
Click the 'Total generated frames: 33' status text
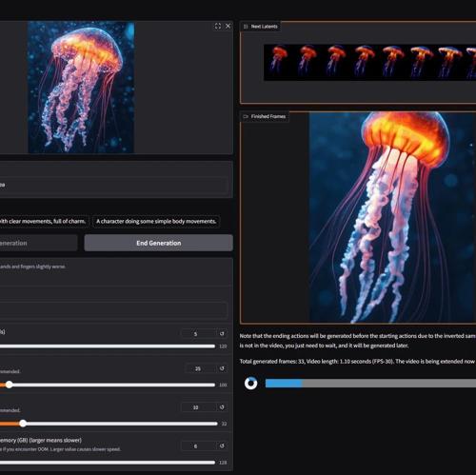357,362
